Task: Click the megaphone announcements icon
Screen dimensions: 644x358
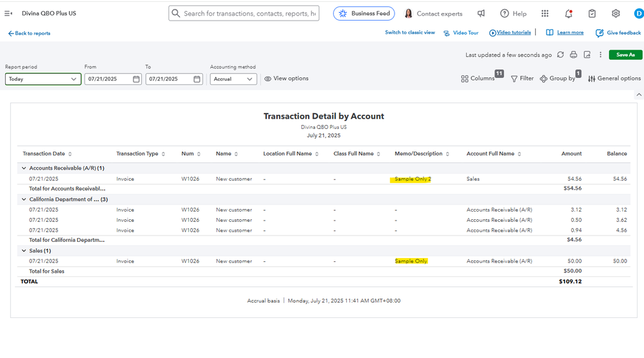Action: [481, 14]
